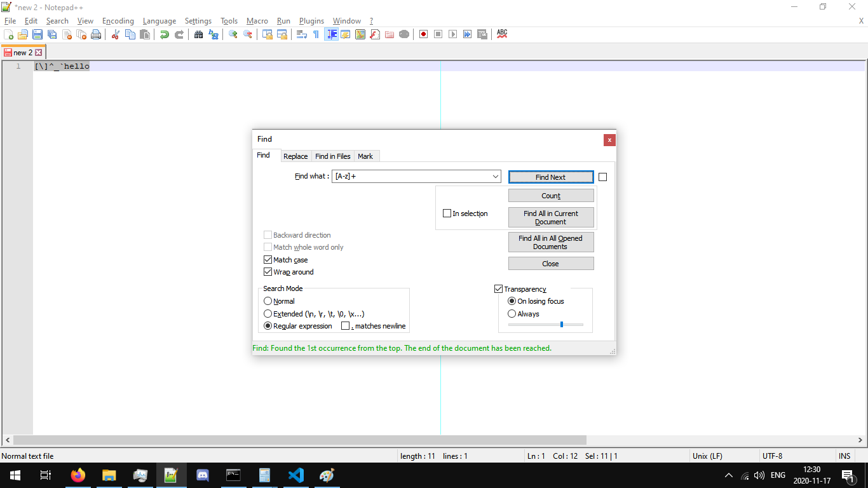Open the Macro menu
The image size is (868, 488).
[x=257, y=21]
